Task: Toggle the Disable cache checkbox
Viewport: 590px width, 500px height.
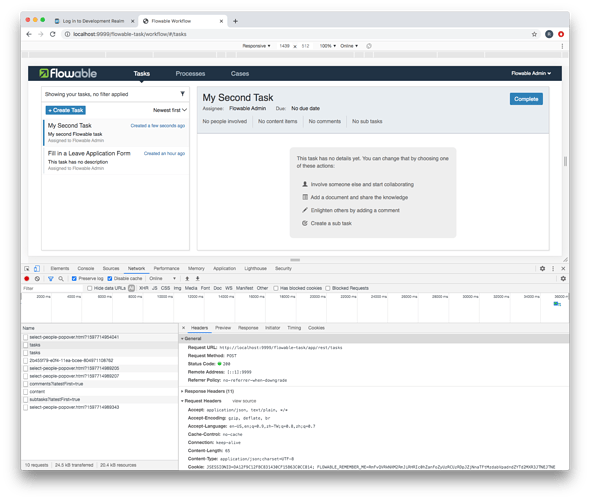Action: point(110,278)
